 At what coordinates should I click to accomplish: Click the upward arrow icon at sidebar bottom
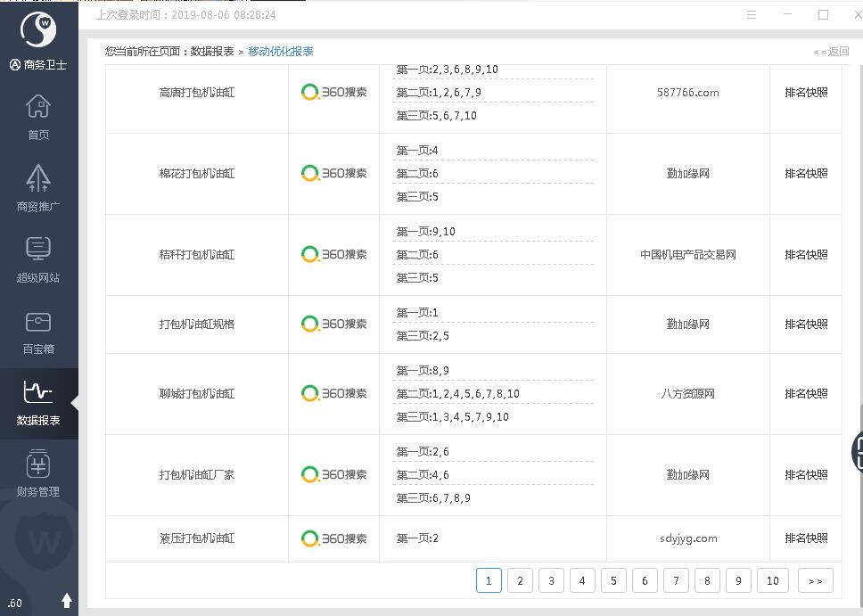(66, 602)
